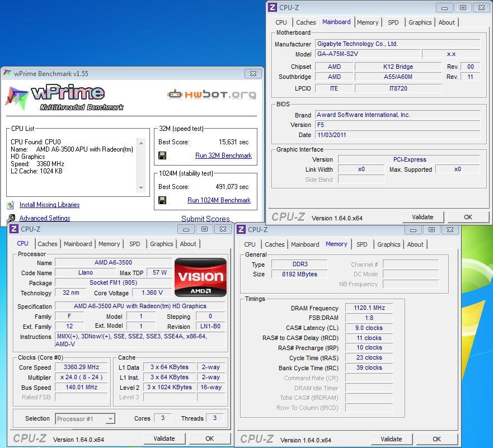
Task: Close the CPU-Z Memory window
Action: (x=450, y=230)
